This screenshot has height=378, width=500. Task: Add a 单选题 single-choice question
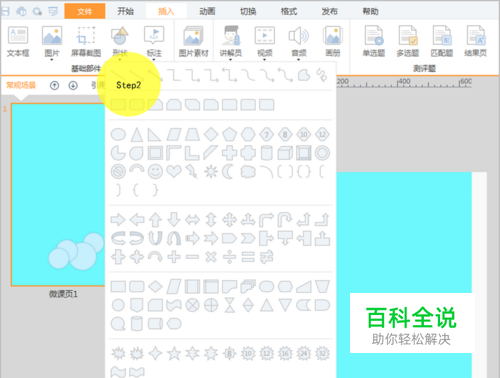pos(374,42)
